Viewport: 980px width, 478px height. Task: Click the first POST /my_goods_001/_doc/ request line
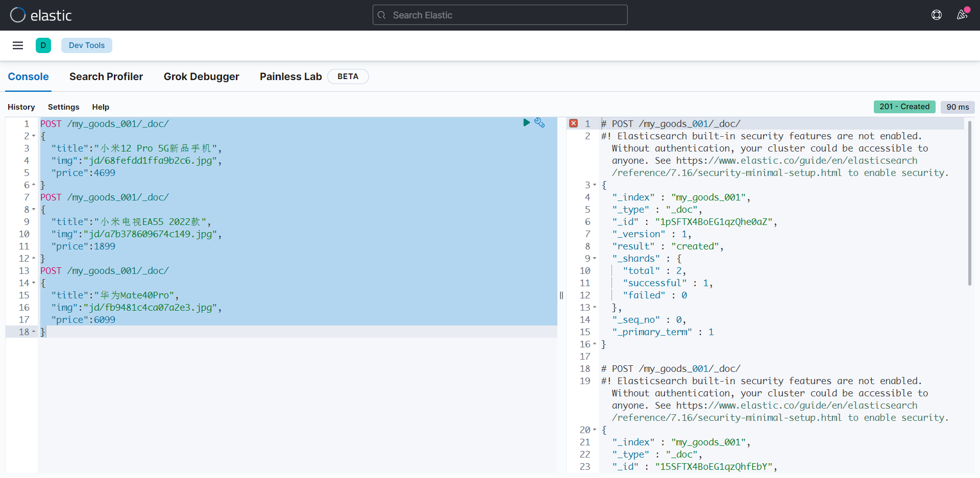click(x=105, y=124)
